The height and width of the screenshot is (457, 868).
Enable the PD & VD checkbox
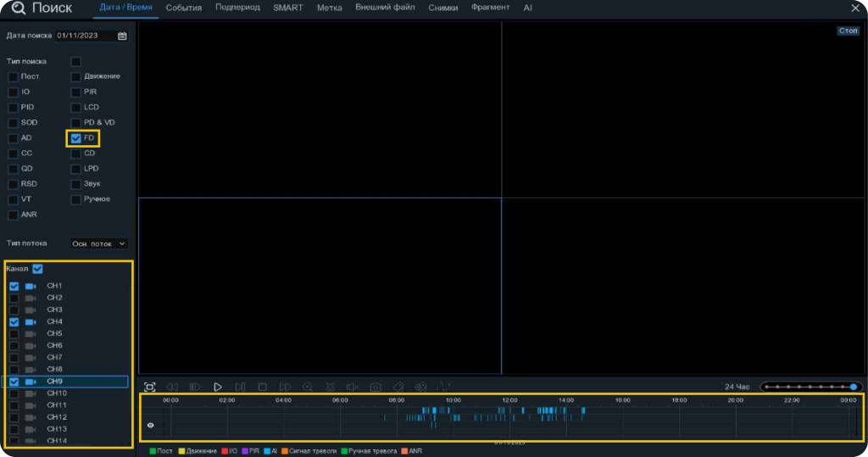tap(75, 122)
